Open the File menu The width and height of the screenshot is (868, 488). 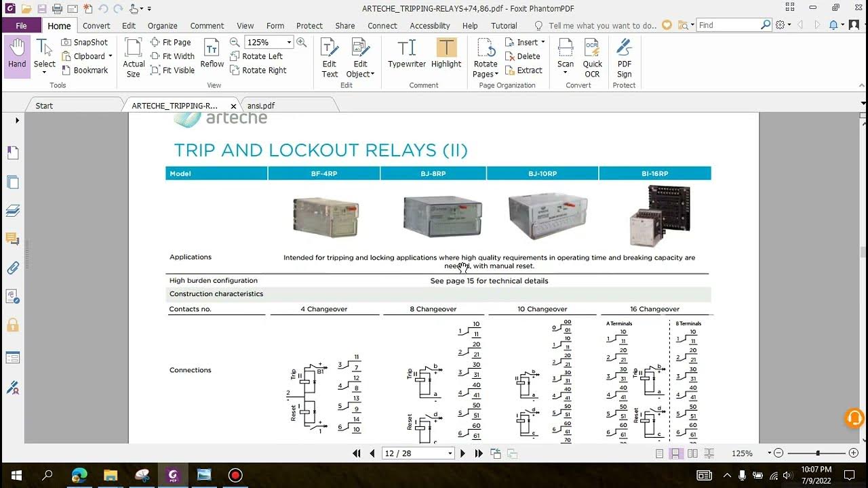click(21, 26)
